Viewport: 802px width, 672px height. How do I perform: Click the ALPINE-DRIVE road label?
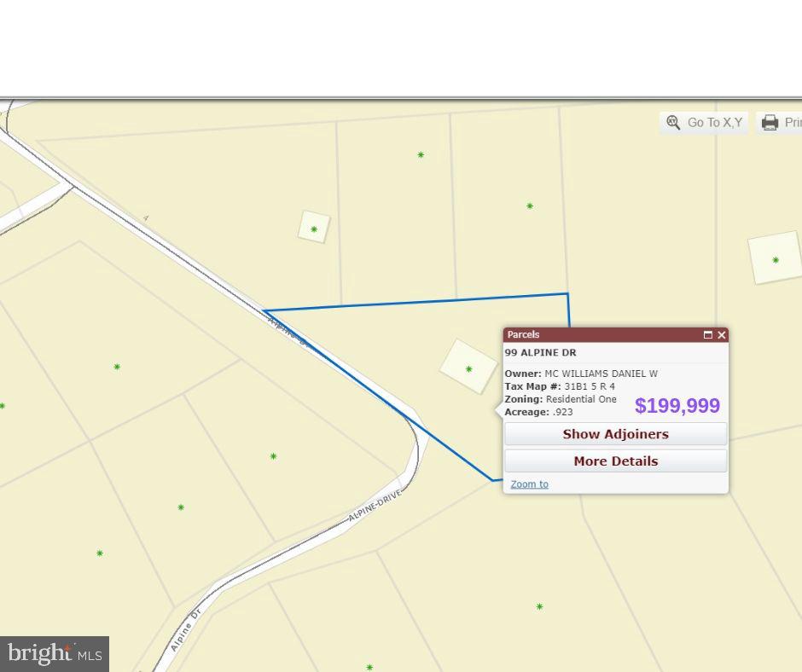click(375, 506)
